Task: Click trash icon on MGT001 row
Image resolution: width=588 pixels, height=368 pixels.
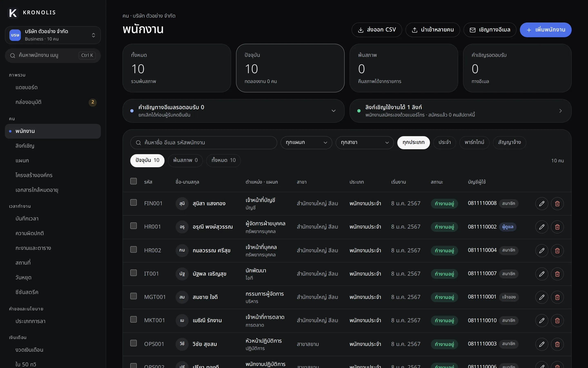Action: (x=557, y=297)
